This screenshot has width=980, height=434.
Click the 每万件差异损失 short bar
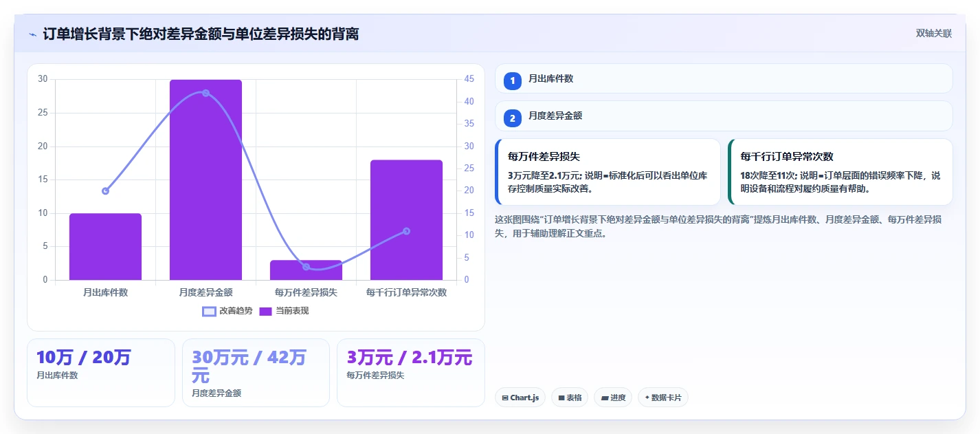[306, 270]
